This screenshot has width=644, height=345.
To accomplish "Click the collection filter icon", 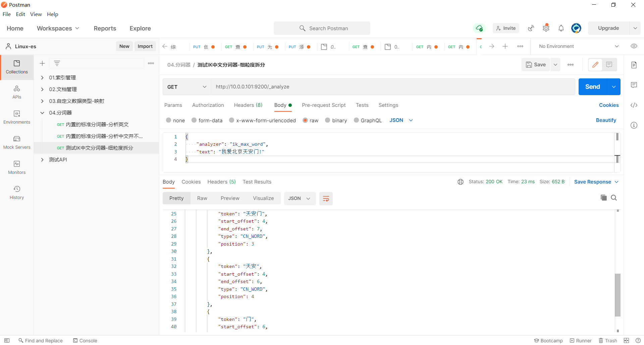I will 57,63.
